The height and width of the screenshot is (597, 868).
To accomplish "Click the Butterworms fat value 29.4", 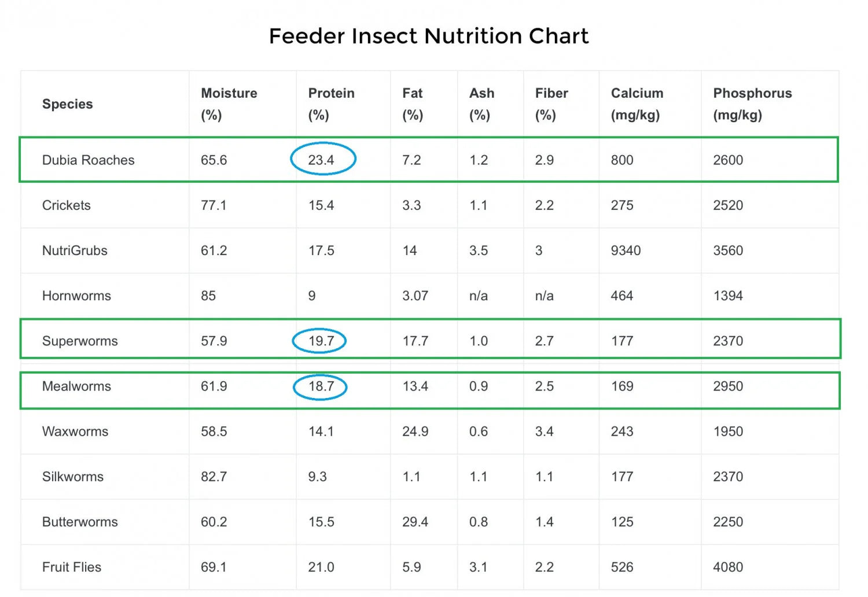I will (x=415, y=522).
